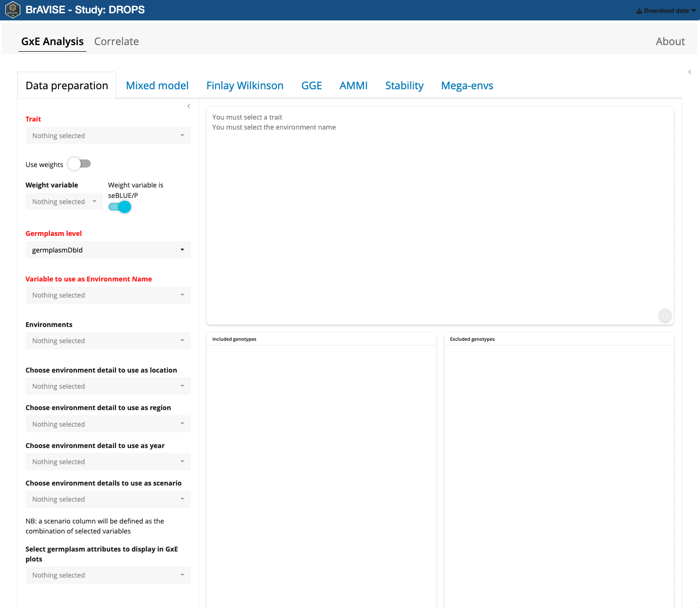This screenshot has width=700, height=608.
Task: Open the Download data dropdown menu
Action: [x=666, y=11]
